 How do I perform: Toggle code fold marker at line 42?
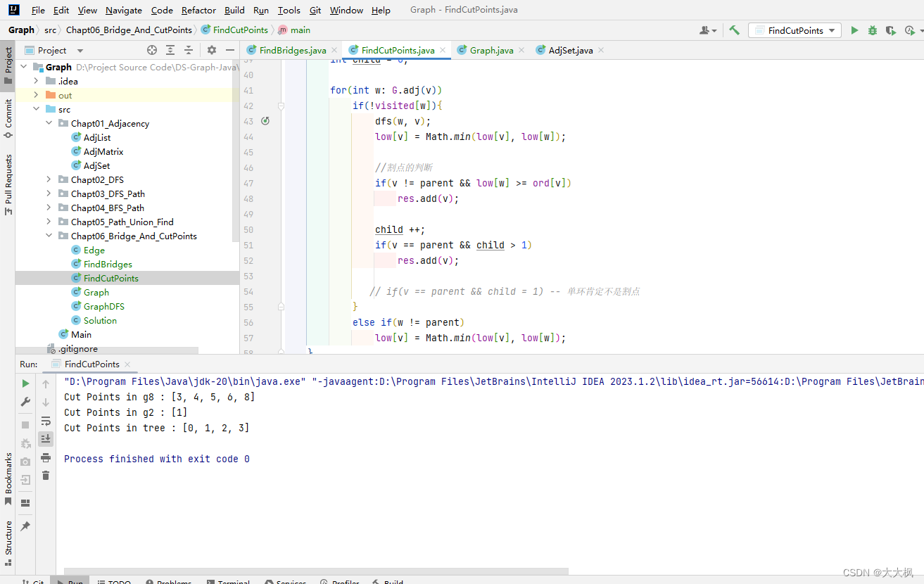[x=281, y=106]
